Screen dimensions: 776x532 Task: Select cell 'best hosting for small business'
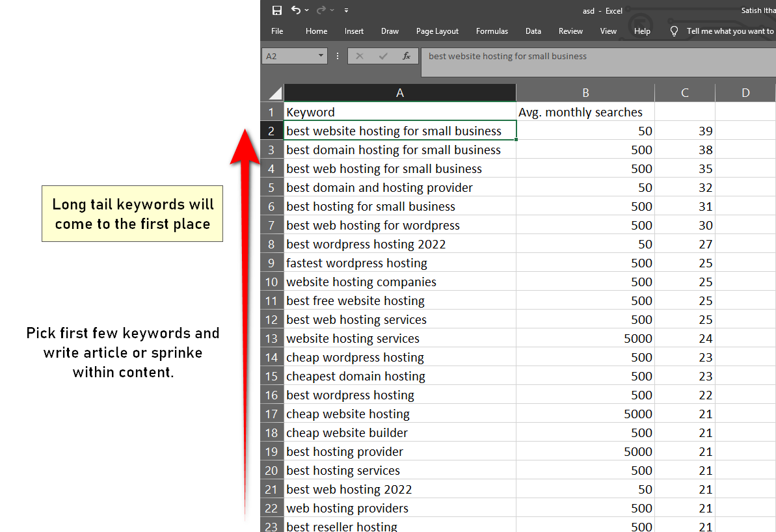(x=400, y=206)
